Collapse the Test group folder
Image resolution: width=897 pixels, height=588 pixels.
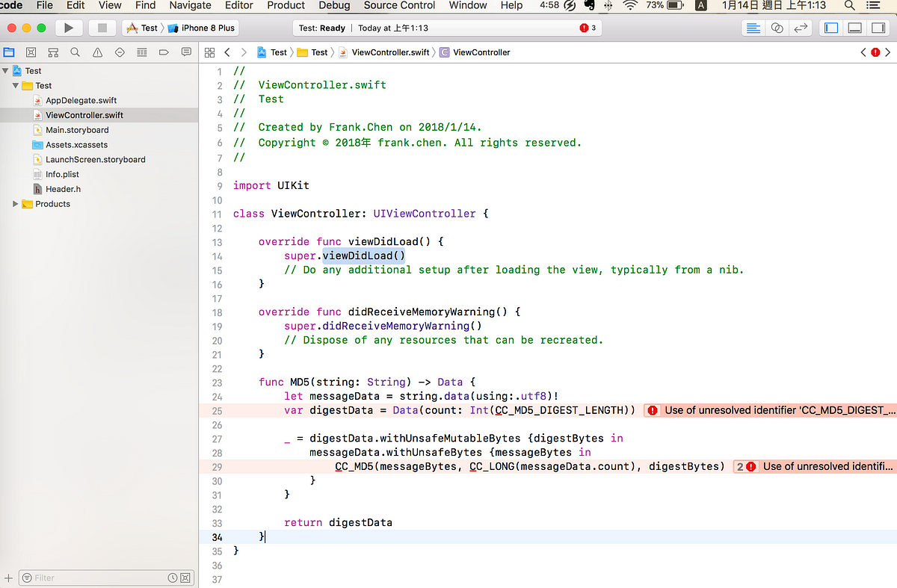(16, 85)
